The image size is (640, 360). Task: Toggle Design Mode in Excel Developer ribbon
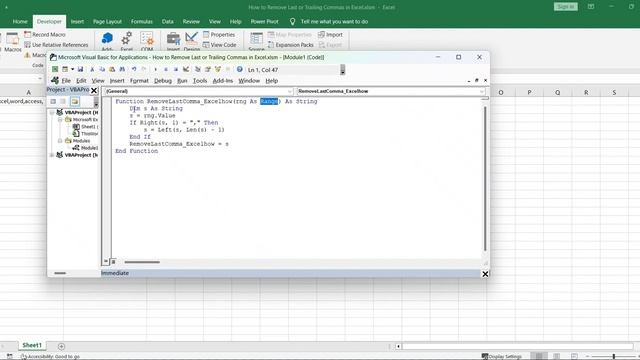tap(191, 42)
